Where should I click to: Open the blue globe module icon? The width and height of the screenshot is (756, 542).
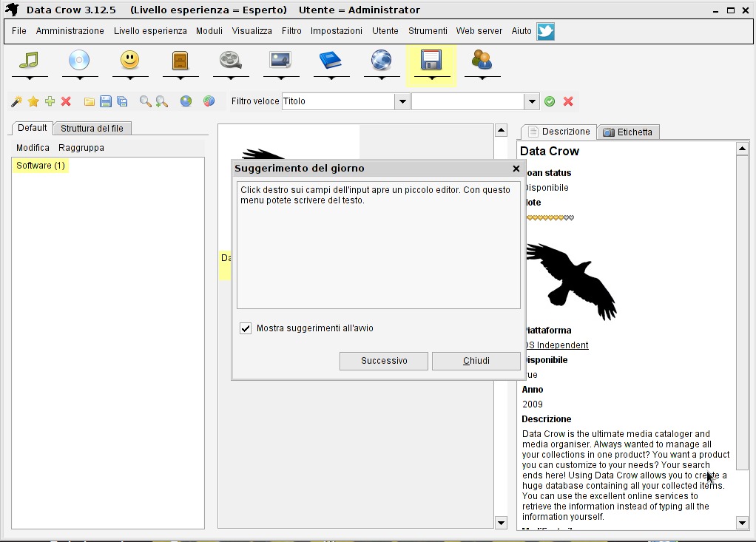coord(382,60)
